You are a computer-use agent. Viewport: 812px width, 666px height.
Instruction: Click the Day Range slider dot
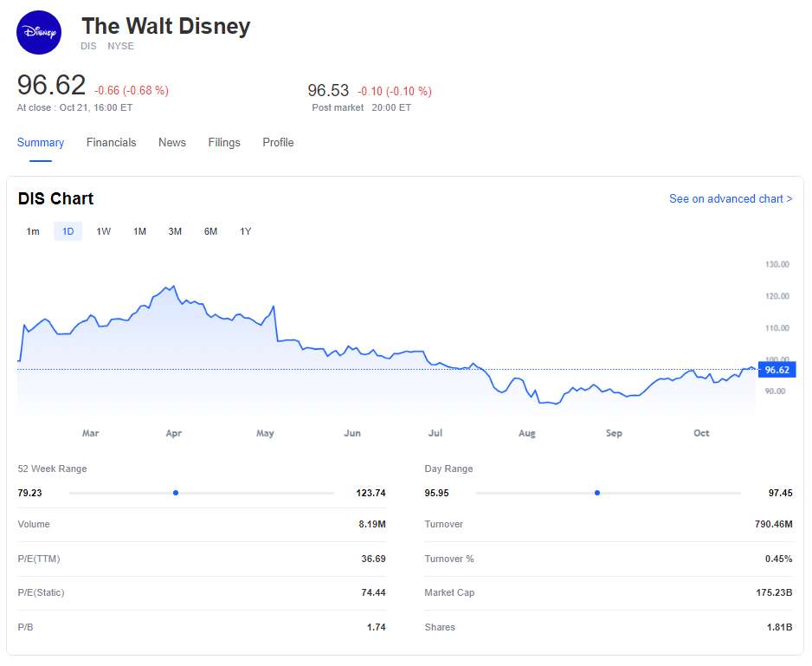coord(597,493)
